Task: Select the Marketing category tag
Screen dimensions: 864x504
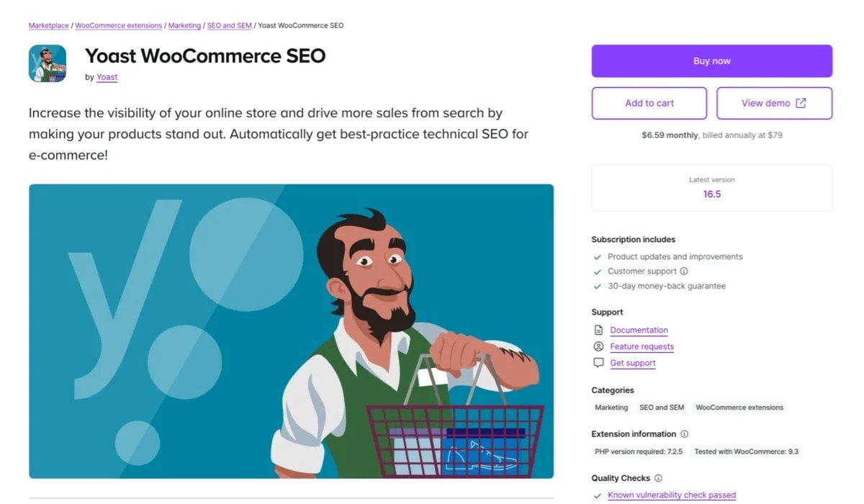Action: click(611, 408)
